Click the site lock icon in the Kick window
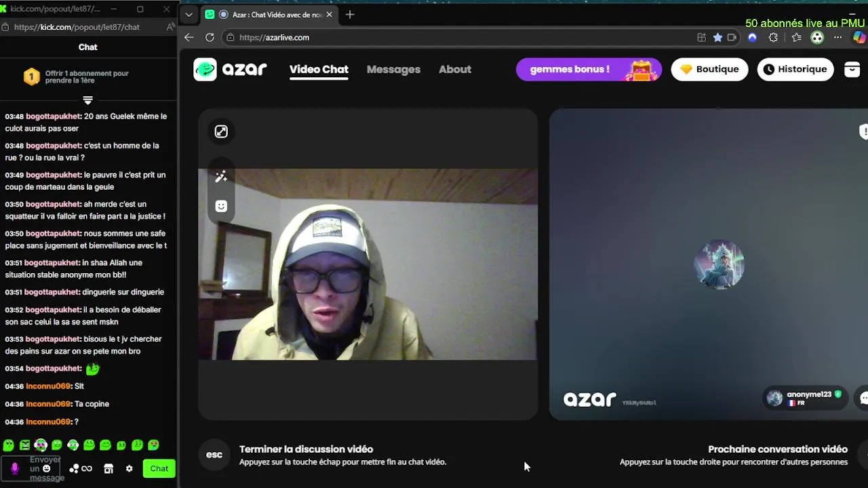The width and height of the screenshot is (868, 488). pyautogui.click(x=5, y=27)
